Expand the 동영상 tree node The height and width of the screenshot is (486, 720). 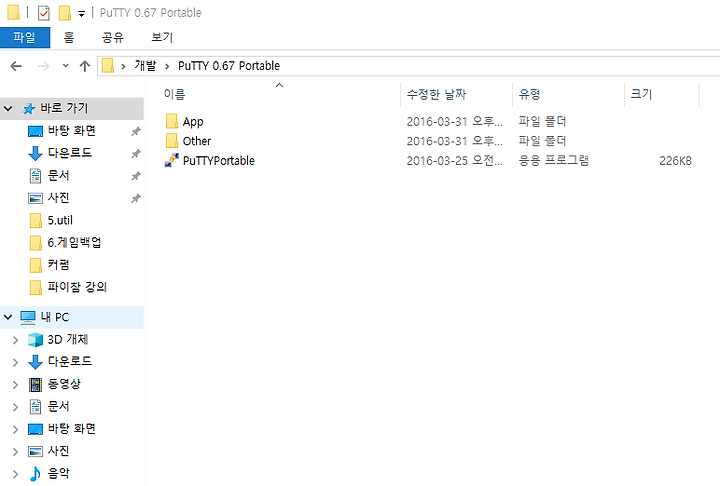(15, 385)
